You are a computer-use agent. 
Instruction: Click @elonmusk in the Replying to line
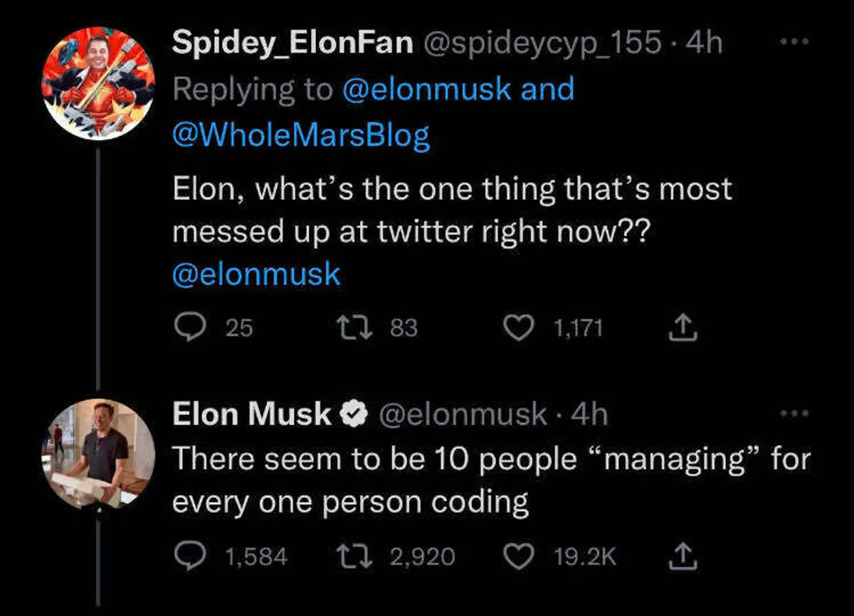[x=428, y=90]
